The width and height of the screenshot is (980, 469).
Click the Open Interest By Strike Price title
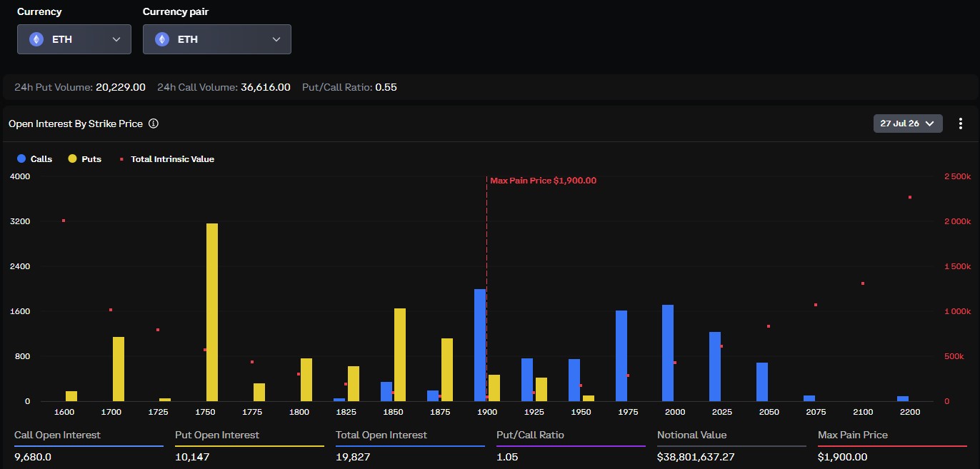pyautogui.click(x=76, y=123)
